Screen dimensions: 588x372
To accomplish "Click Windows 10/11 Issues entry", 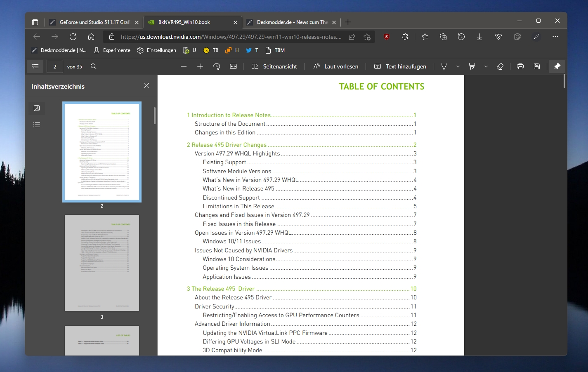I will coord(309,241).
